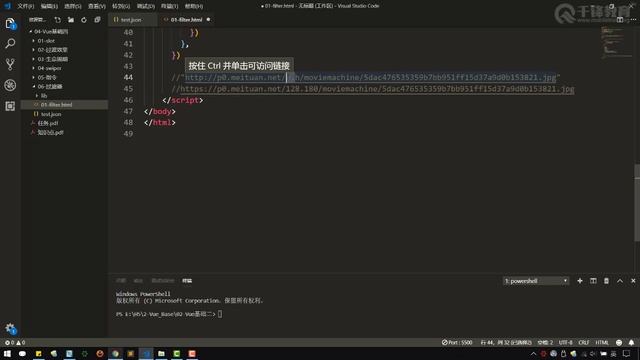
Task: Expand the folder starting with 03-
Action: (53, 59)
